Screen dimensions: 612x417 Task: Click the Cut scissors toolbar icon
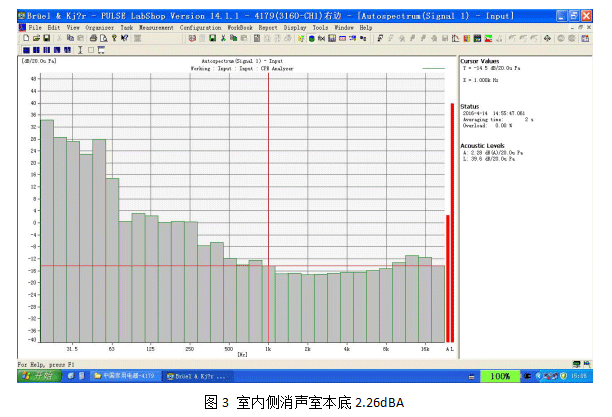tap(60, 38)
